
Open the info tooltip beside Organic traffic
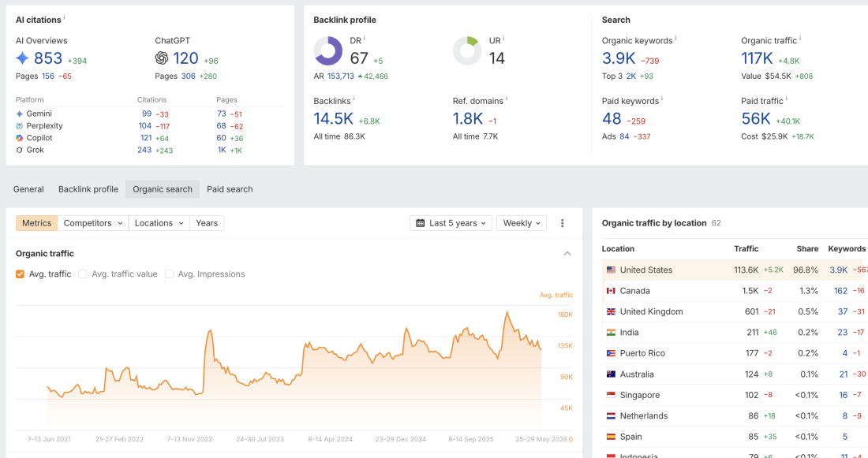coord(800,38)
